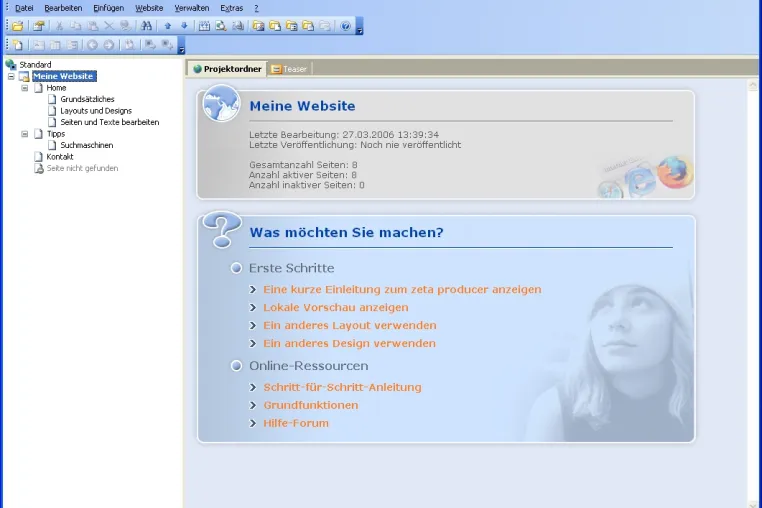This screenshot has width=762, height=508.
Task: Click the Letzte Bearbeitung date text
Action: (344, 135)
